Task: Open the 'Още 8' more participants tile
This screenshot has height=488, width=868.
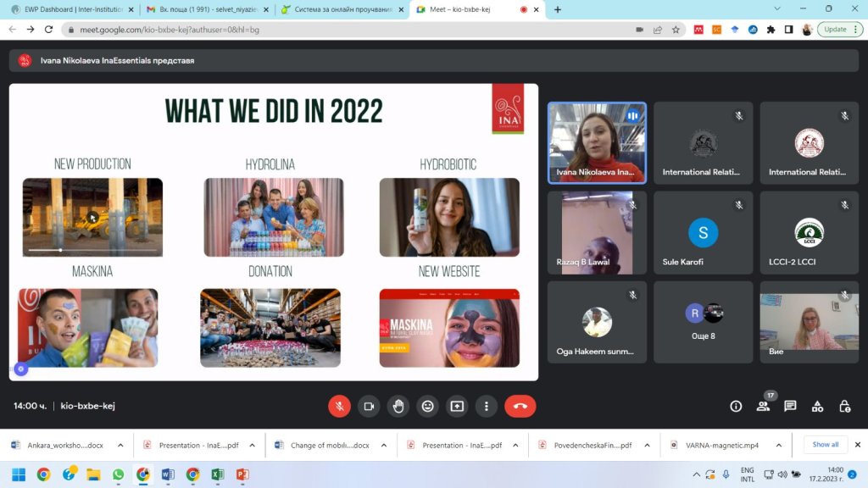Action: pyautogui.click(x=703, y=322)
